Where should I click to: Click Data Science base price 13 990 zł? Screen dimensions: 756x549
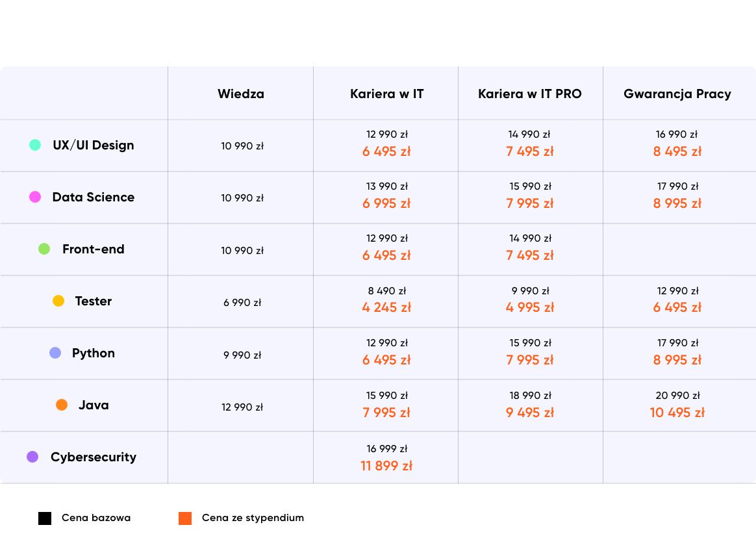pyautogui.click(x=386, y=186)
